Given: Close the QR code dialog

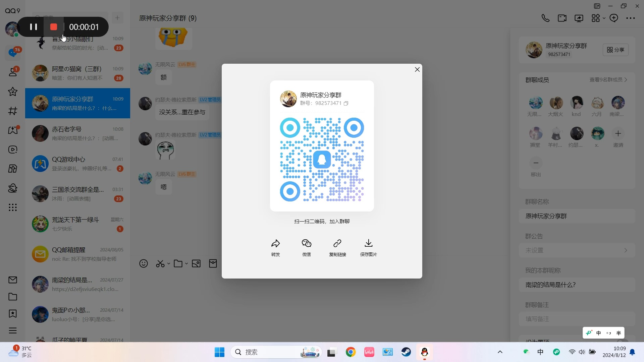Looking at the screenshot, I should (417, 69).
